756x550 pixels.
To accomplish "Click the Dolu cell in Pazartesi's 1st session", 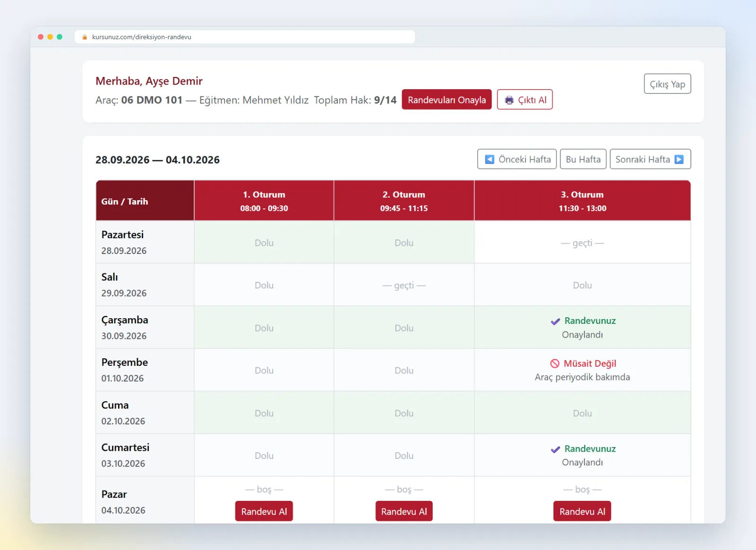I will [x=264, y=243].
